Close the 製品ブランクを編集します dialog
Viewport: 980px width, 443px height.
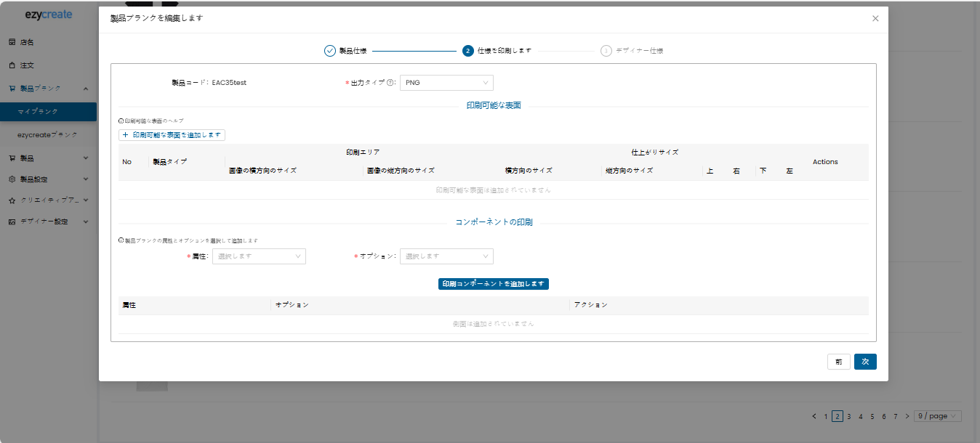875,18
